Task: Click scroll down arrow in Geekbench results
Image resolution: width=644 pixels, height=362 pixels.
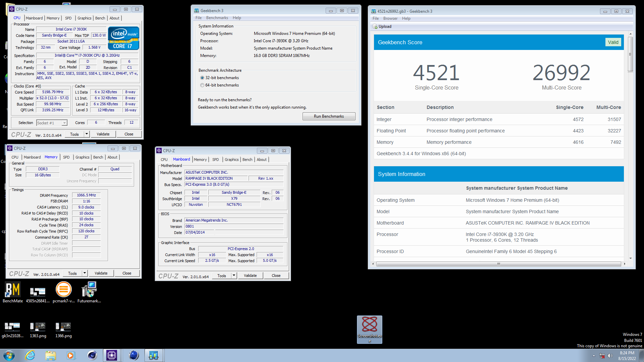Action: click(631, 258)
